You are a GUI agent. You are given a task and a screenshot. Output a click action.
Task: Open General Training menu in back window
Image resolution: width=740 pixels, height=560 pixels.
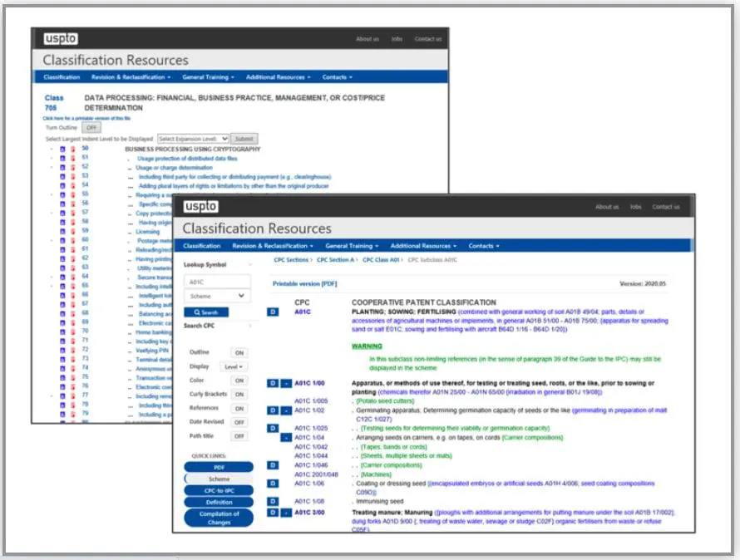tap(208, 77)
